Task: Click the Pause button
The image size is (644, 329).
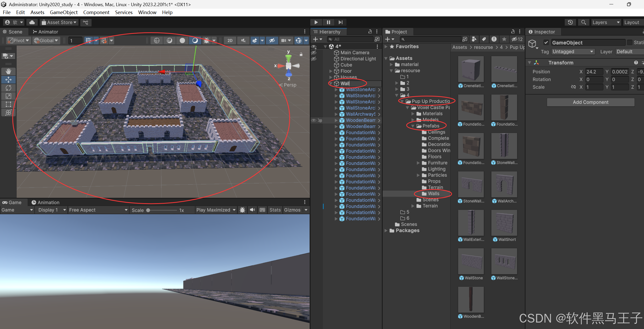Action: coord(328,22)
